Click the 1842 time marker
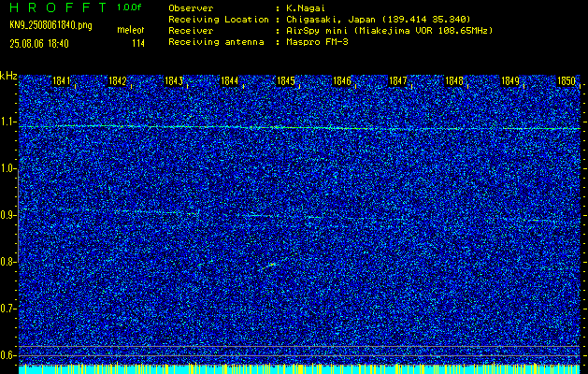This screenshot has height=374, width=588. coord(117,81)
